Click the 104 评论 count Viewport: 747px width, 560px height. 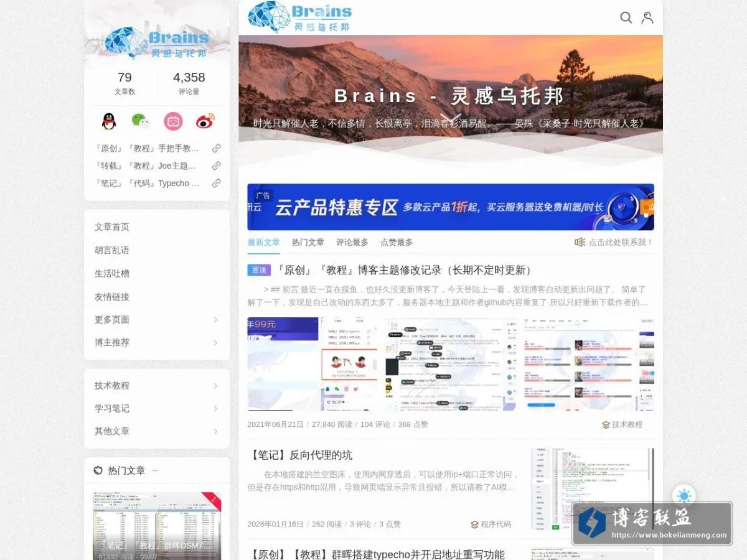(375, 424)
